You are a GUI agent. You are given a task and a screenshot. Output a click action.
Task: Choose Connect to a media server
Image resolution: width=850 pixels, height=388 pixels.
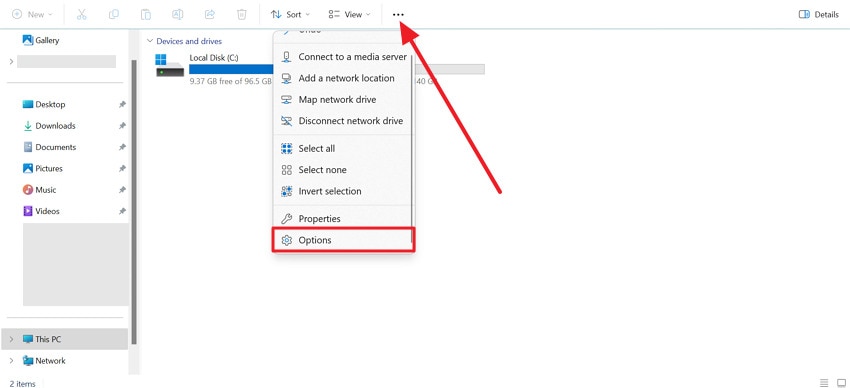344,57
